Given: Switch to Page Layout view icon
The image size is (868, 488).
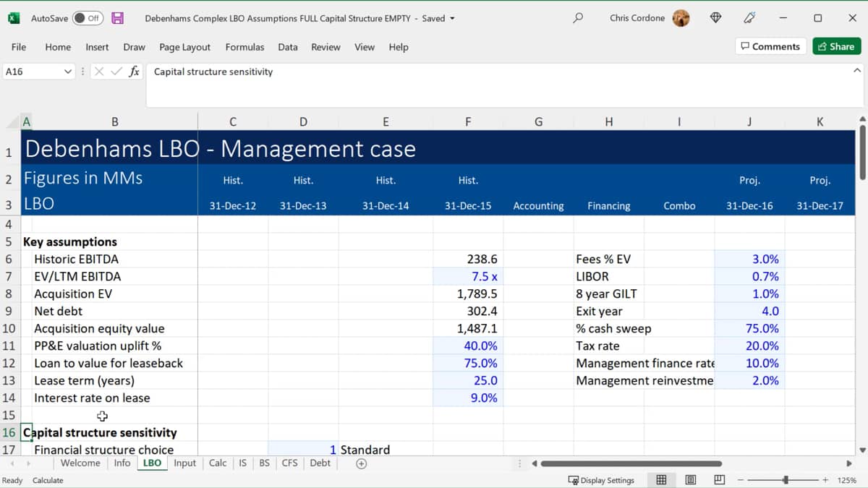Looking at the screenshot, I should [691, 480].
